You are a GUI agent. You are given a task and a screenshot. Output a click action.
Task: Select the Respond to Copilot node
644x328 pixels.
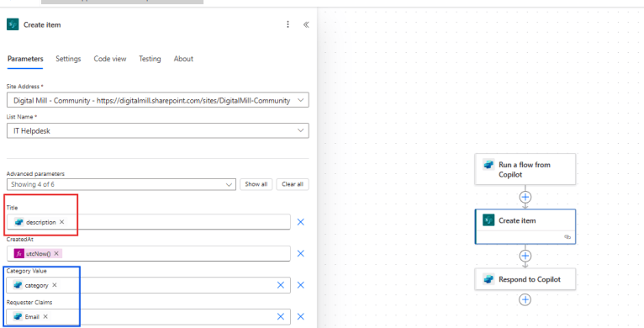[x=525, y=279]
